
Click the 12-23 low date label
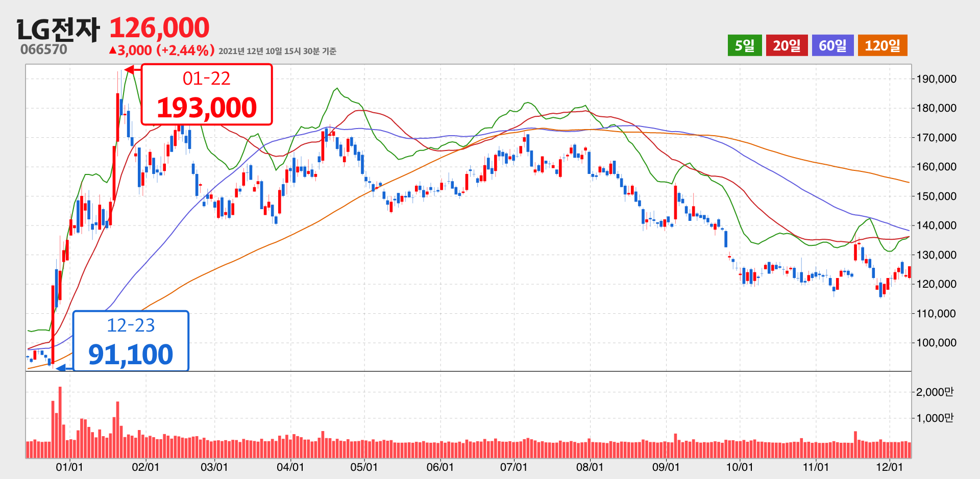coord(131,325)
